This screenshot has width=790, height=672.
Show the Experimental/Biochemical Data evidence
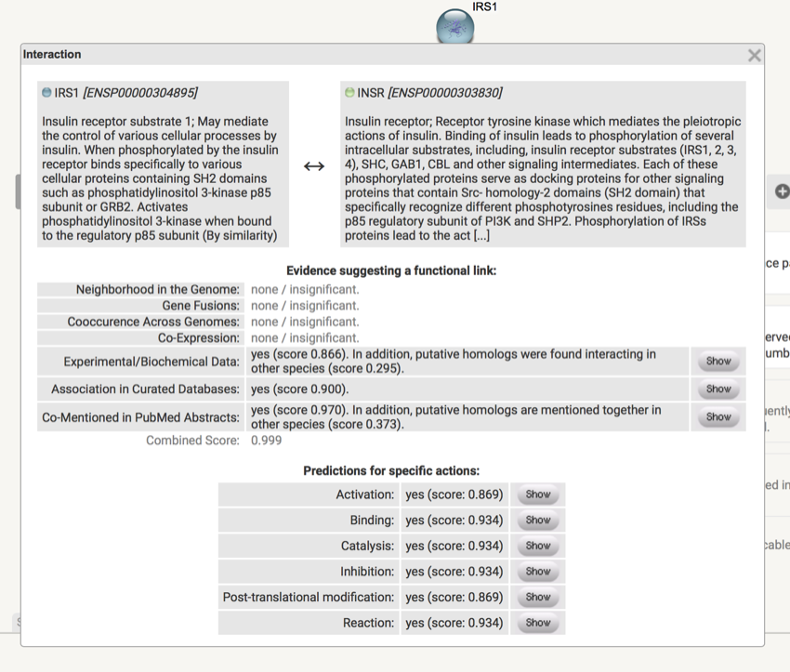pyautogui.click(x=718, y=361)
